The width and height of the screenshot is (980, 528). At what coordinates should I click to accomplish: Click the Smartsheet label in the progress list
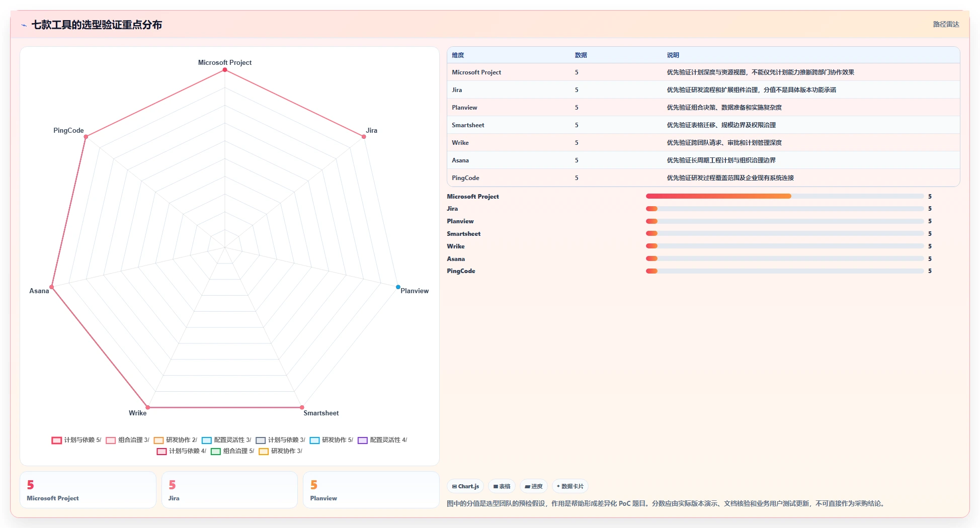click(464, 234)
